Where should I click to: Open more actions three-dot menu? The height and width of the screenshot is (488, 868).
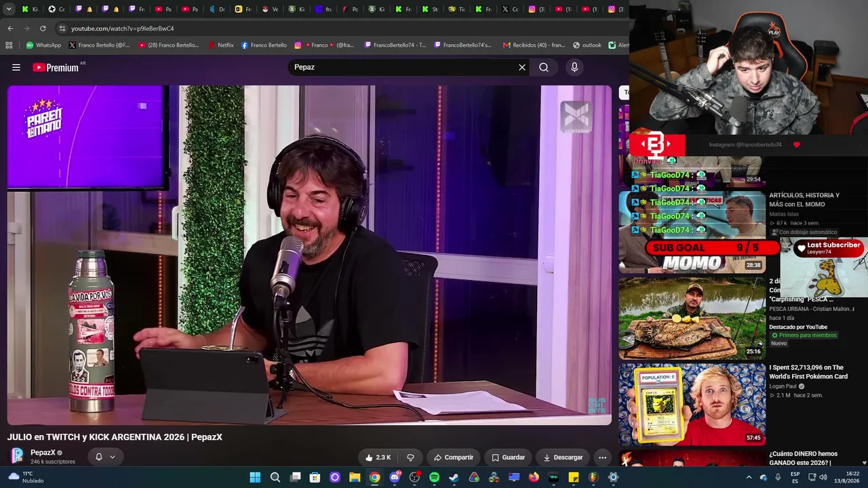[x=602, y=457]
